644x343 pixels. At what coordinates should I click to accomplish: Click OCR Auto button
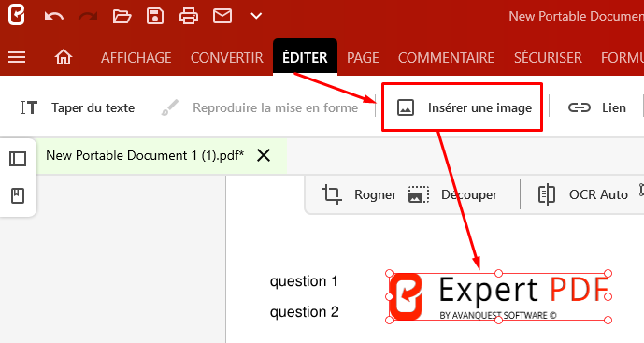pos(583,194)
